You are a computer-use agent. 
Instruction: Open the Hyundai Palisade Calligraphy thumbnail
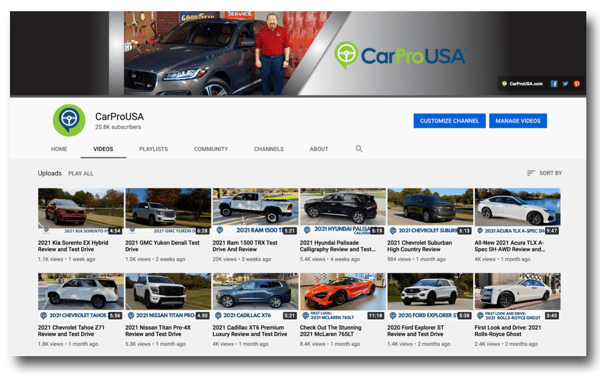pyautogui.click(x=343, y=212)
